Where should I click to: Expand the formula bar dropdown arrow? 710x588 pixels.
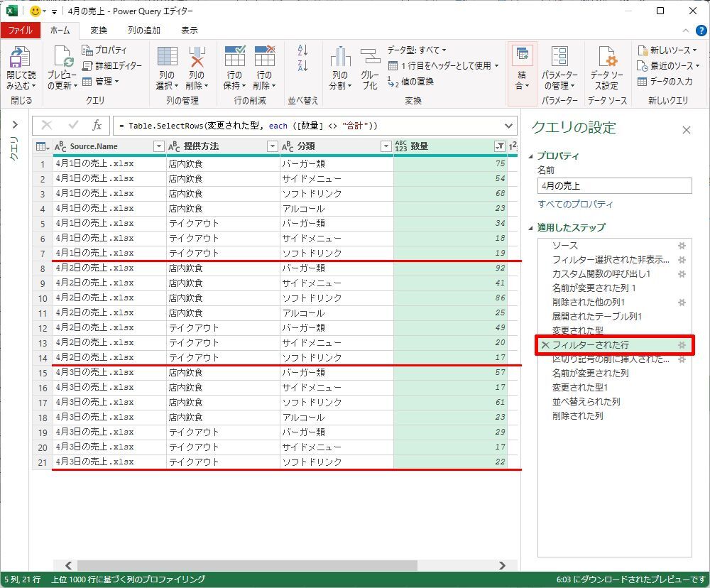(x=508, y=125)
